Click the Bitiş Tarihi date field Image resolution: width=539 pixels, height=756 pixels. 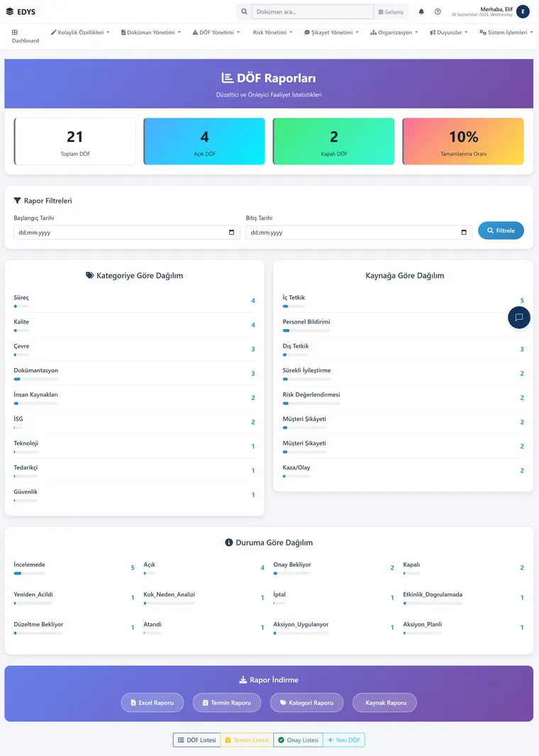359,233
